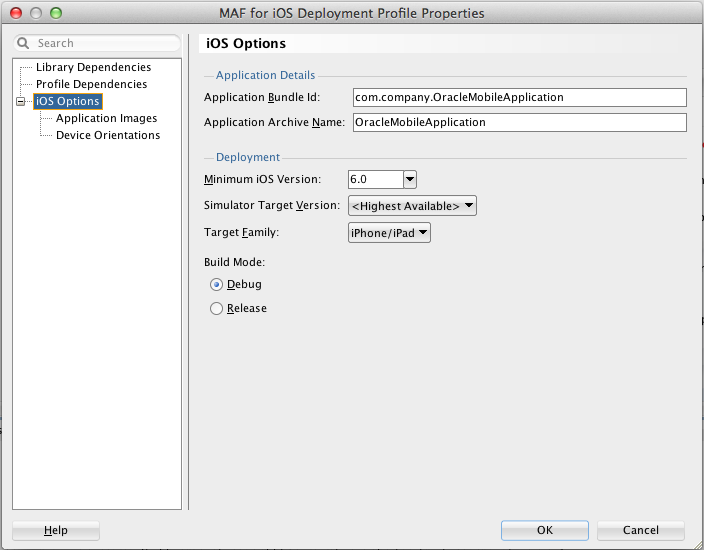The width and height of the screenshot is (704, 550).
Task: Click the Application Archive Name label
Action: (274, 122)
